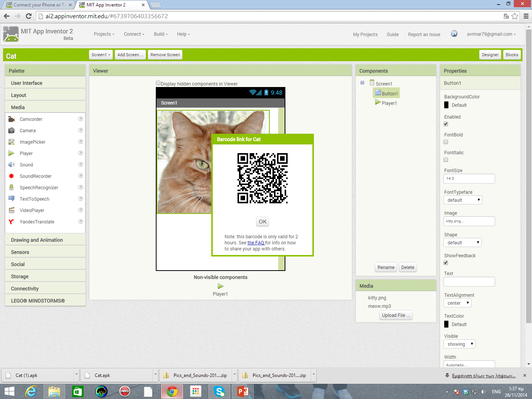Open help for Camcorder component
The height and width of the screenshot is (399, 532).
pos(81,119)
